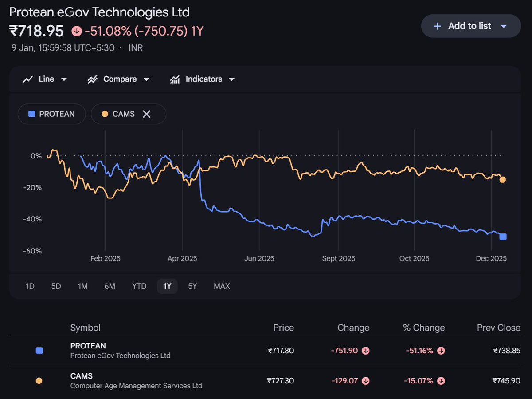The image size is (532, 399).
Task: Click down-arrow icon next to -129.07
Action: point(366,381)
